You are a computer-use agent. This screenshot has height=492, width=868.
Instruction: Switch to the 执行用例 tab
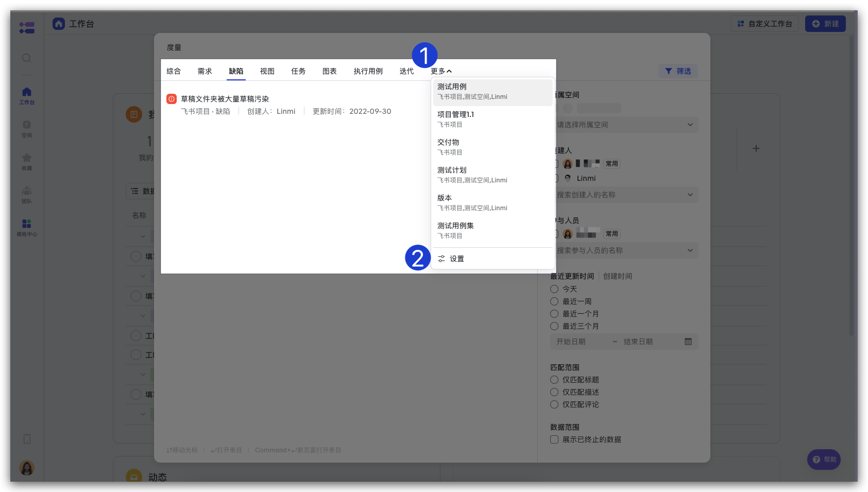(368, 71)
